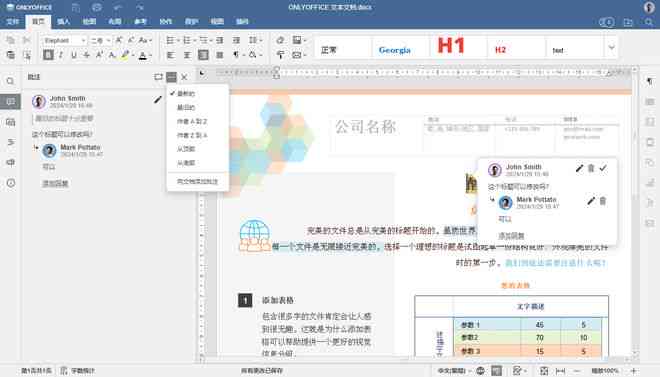Viewport: 660px width, 377px height.
Task: Fit to width using the status bar icon
Action: 560,371
